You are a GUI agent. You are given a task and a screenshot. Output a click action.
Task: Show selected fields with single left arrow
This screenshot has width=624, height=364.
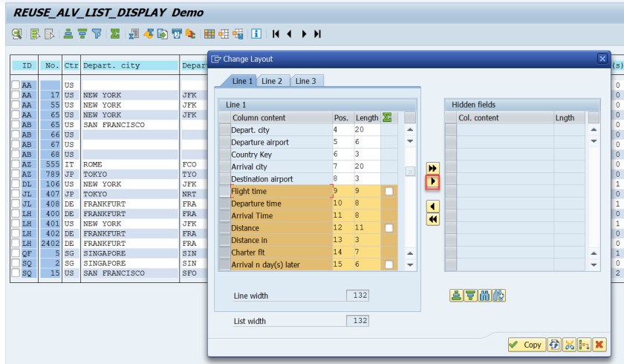(432, 206)
